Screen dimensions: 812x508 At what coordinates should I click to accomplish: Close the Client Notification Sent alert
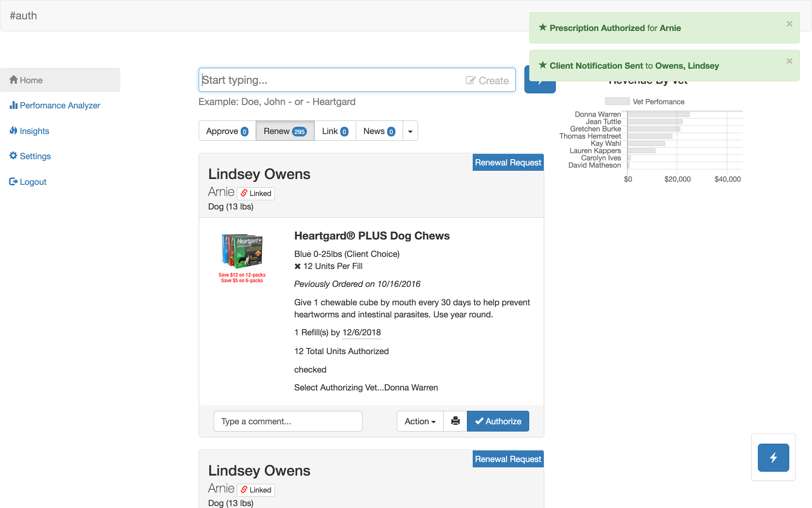789,61
